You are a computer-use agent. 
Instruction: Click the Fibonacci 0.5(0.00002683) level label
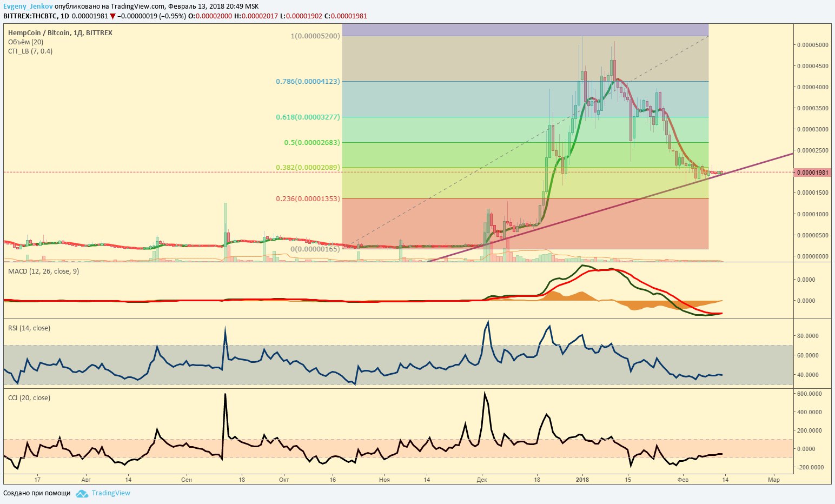click(x=312, y=142)
